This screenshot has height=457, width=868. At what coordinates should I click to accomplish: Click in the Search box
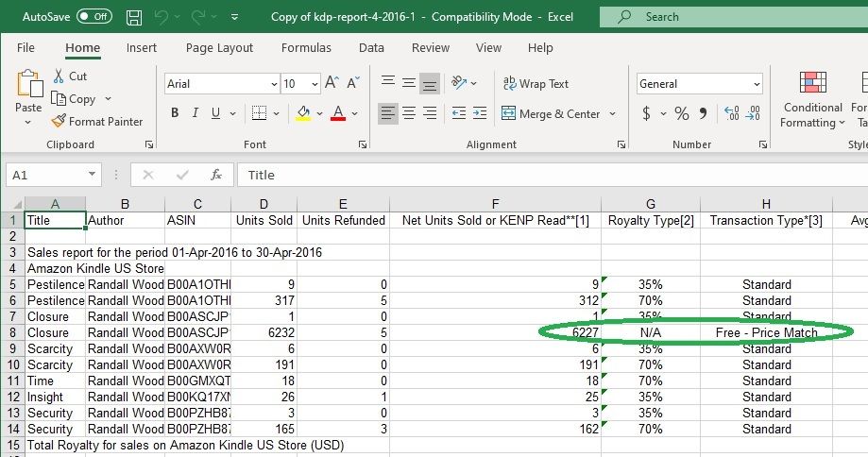734,17
